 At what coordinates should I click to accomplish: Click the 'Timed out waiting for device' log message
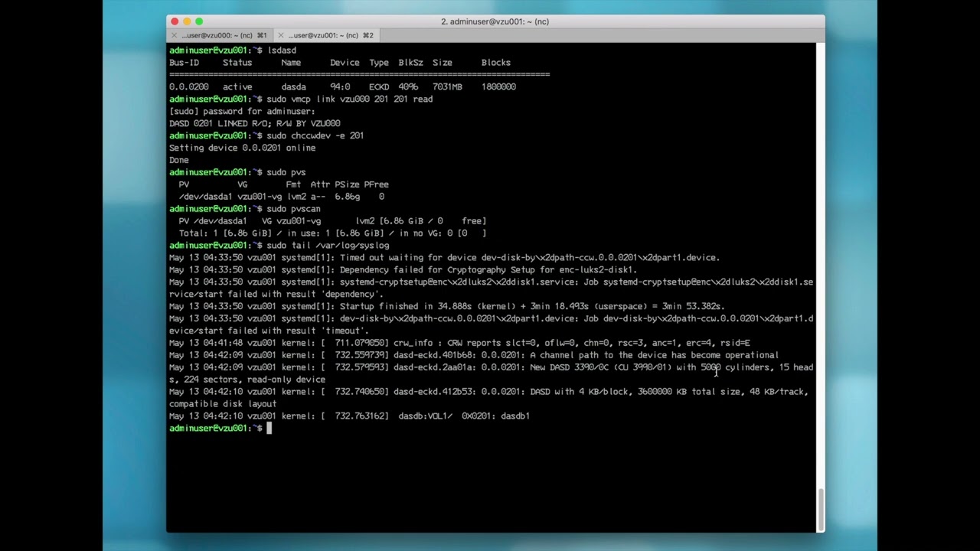(408, 258)
